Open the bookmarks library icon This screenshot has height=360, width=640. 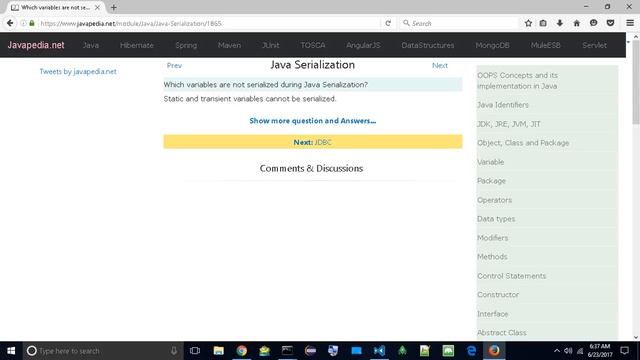coord(543,23)
